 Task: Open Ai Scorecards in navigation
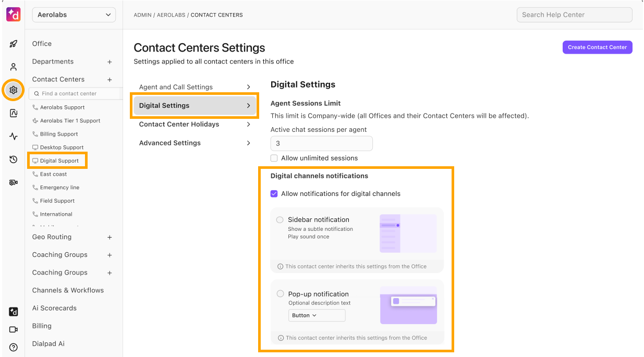(54, 308)
